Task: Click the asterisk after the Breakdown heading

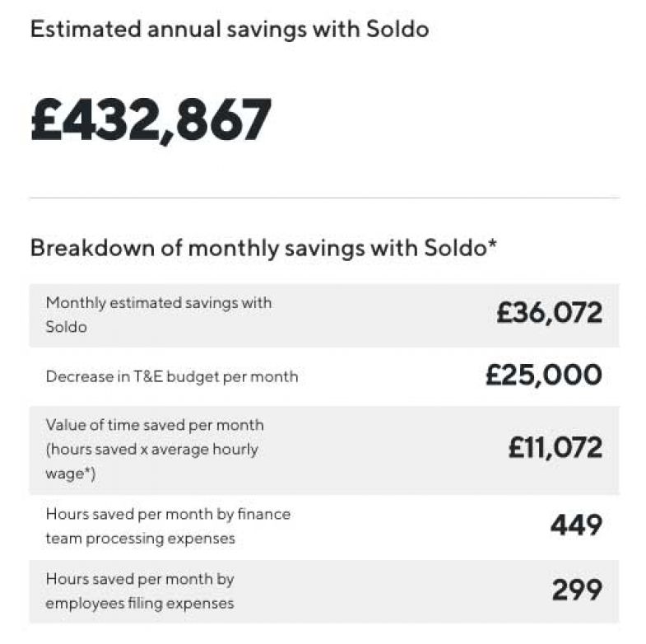Action: (492, 245)
